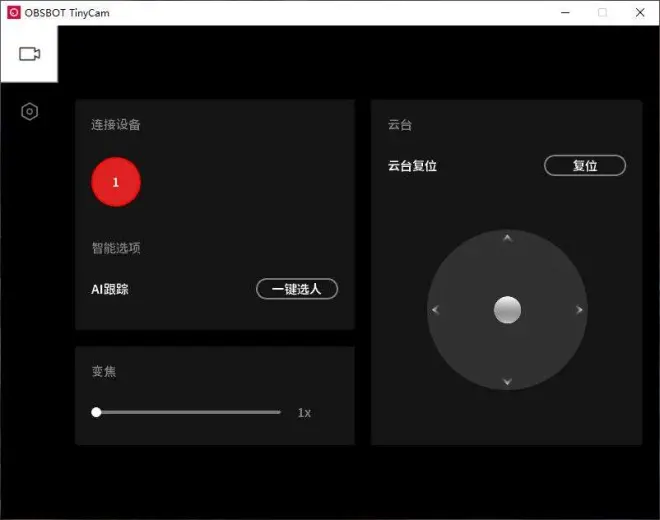The height and width of the screenshot is (520, 660).
Task: Click the zoom slider handle
Action: click(96, 412)
